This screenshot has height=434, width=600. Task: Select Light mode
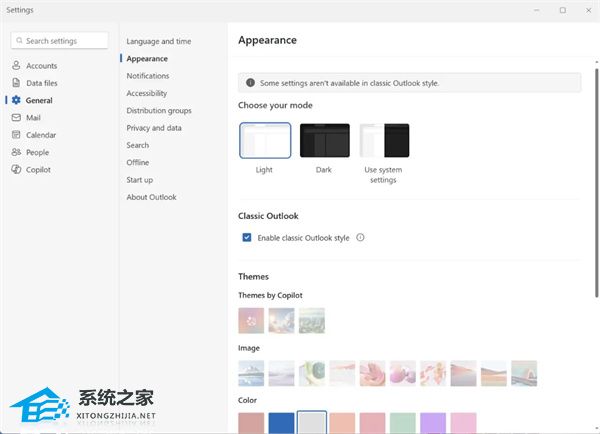(265, 140)
